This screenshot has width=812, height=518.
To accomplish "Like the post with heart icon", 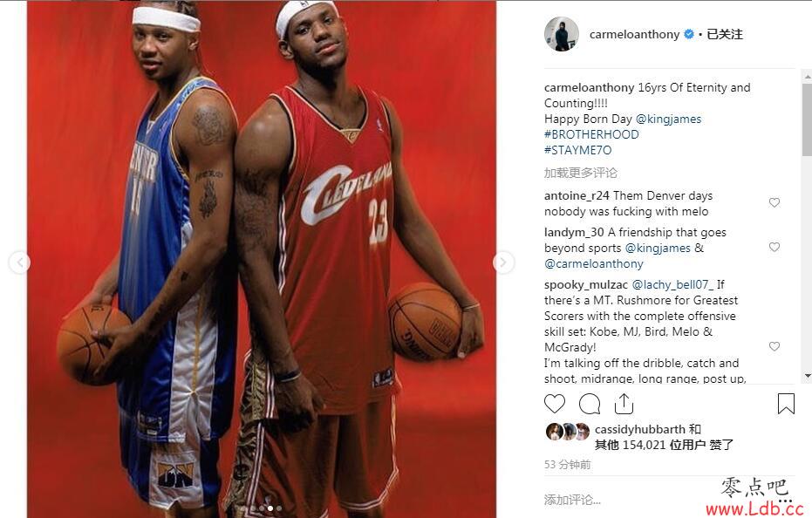I will [x=555, y=404].
